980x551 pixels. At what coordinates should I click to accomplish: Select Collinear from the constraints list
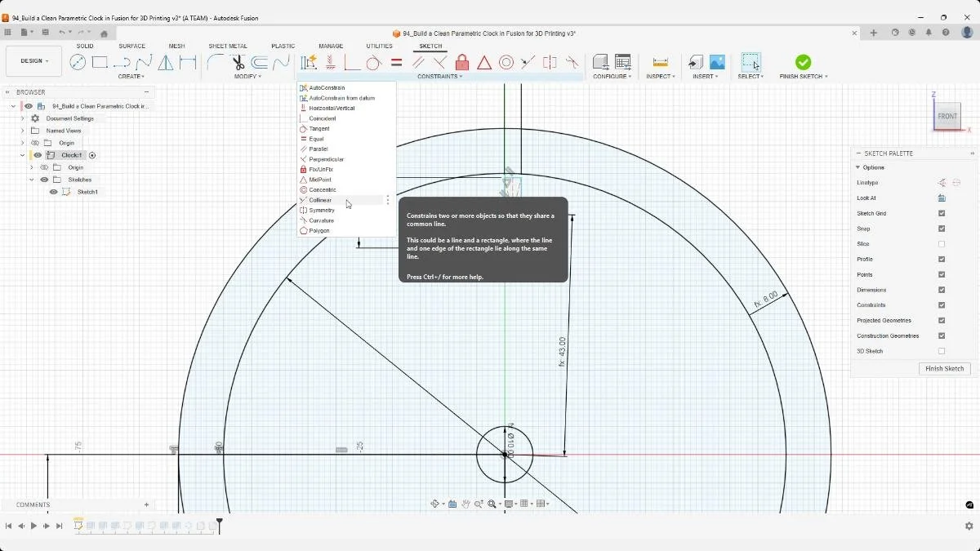pyautogui.click(x=320, y=199)
